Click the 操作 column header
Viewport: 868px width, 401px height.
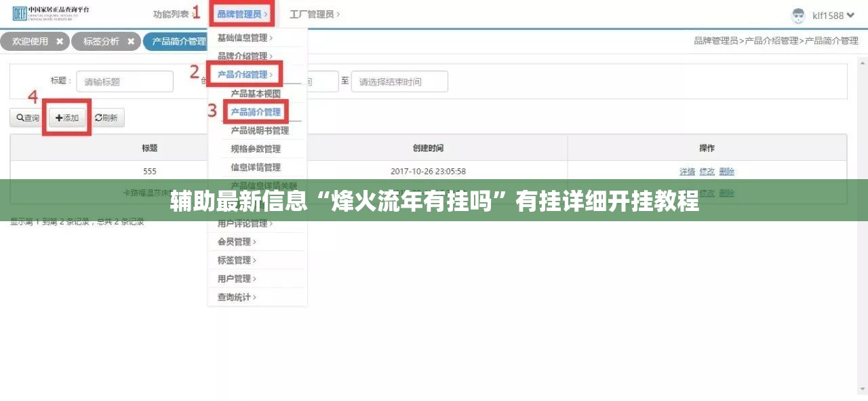(707, 148)
